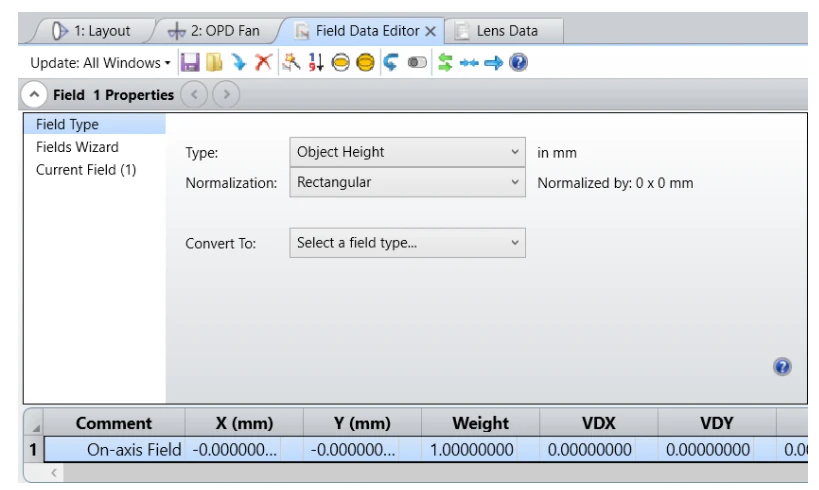Select Fields Wizard in the left list
The image size is (819, 490).
77,147
